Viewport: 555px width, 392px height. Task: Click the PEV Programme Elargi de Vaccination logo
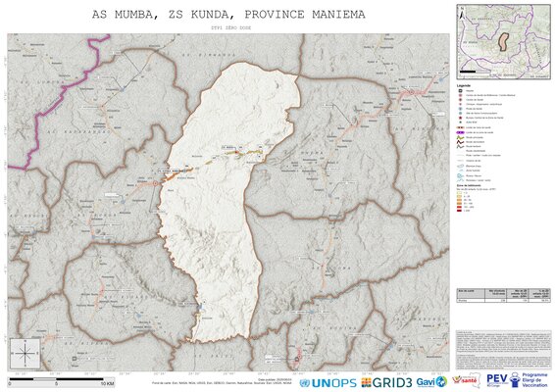(517, 379)
